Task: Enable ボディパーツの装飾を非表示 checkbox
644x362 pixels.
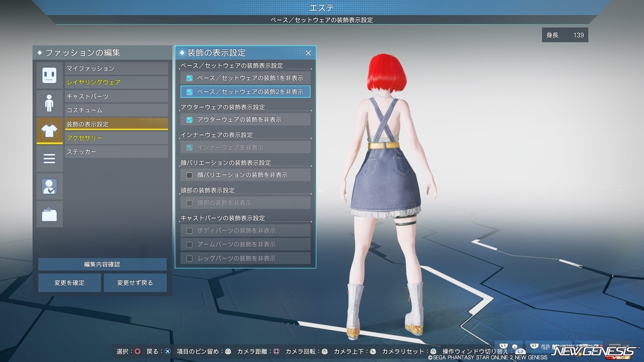Action: click(189, 231)
